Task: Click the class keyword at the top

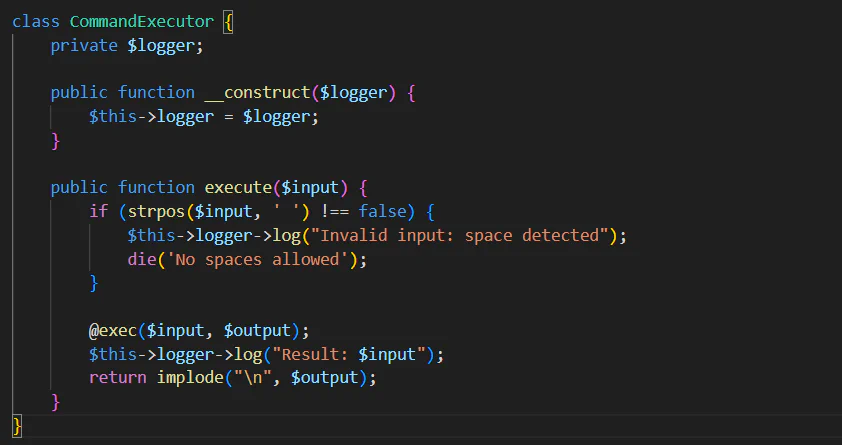Action: [x=36, y=22]
